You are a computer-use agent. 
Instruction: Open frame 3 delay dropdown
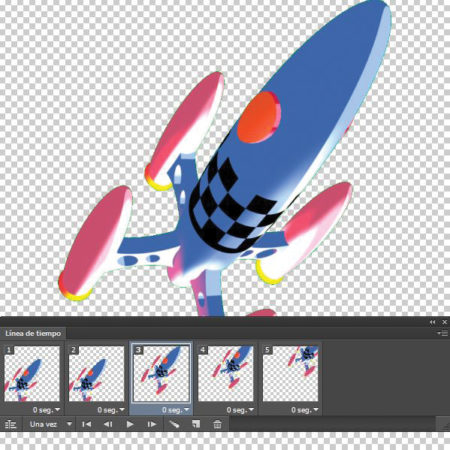pyautogui.click(x=176, y=410)
